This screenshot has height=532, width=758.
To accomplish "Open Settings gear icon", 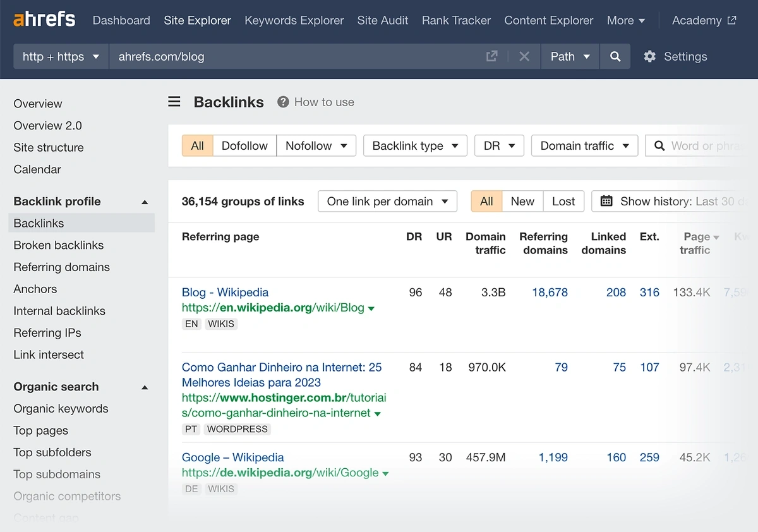I will click(649, 56).
